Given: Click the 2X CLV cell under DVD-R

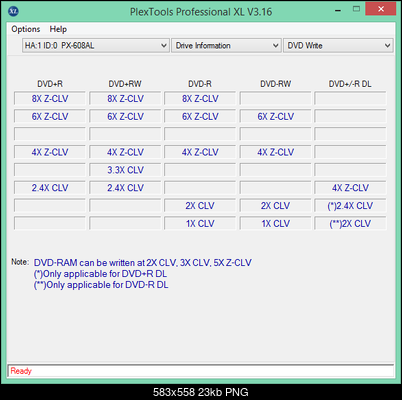Looking at the screenshot, I should [x=200, y=206].
